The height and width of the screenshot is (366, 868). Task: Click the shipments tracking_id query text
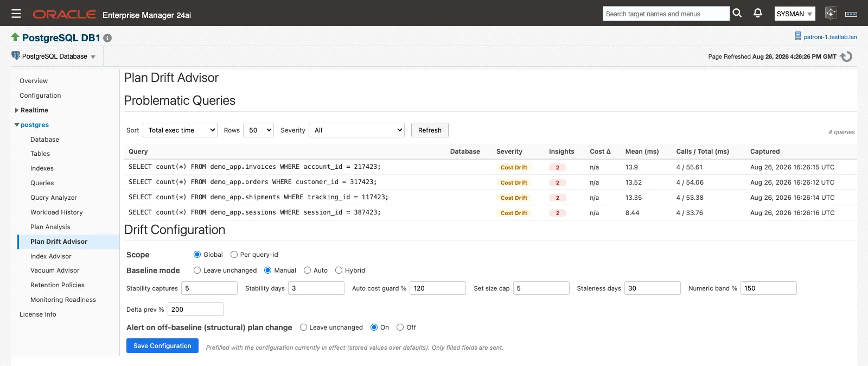258,197
